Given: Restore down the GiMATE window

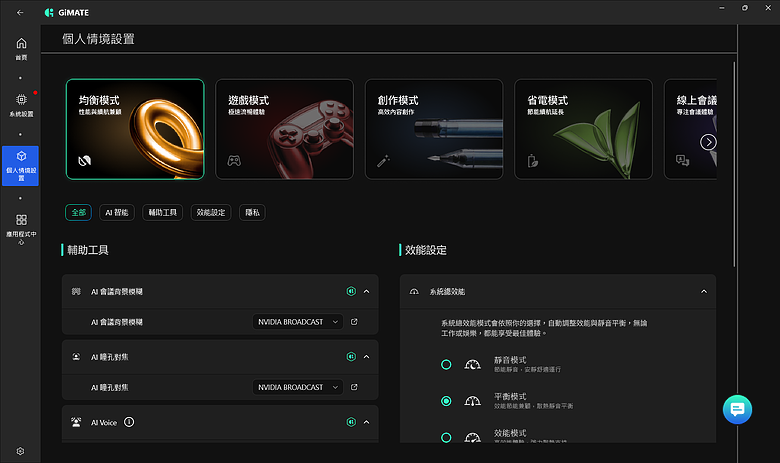Looking at the screenshot, I should click(x=745, y=8).
